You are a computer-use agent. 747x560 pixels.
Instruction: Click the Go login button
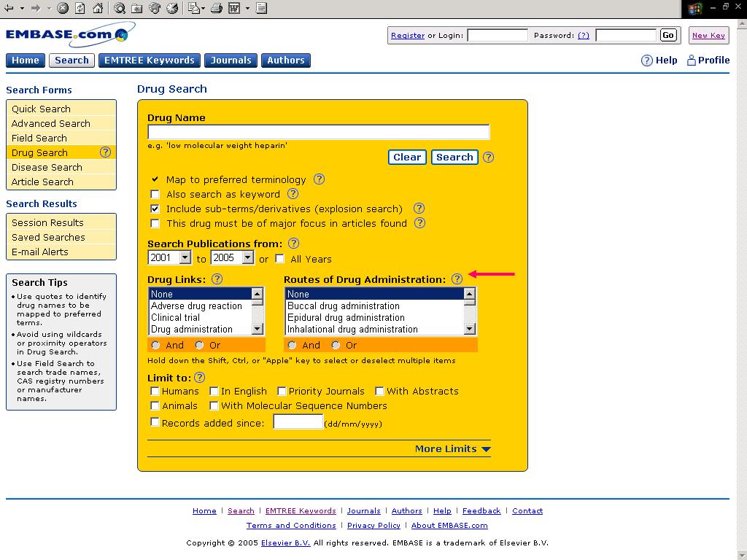668,35
